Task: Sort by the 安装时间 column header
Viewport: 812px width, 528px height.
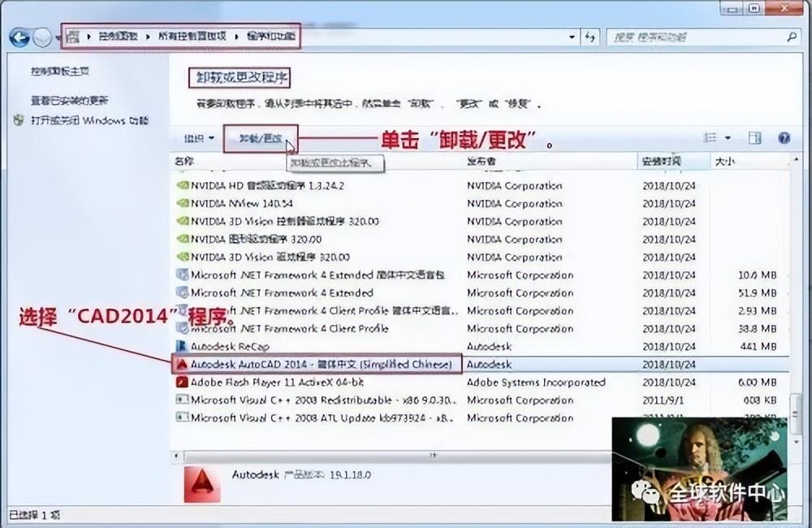Action: point(673,161)
